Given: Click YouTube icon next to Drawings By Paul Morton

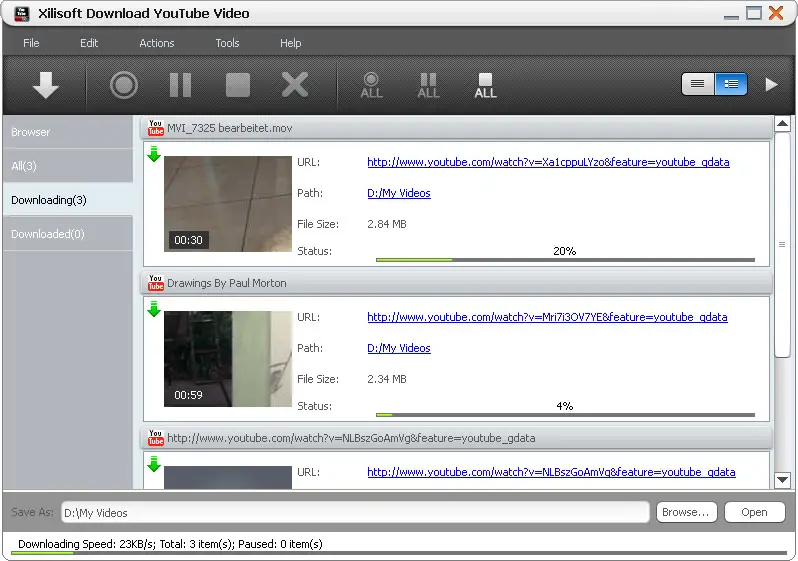Looking at the screenshot, I should (156, 283).
